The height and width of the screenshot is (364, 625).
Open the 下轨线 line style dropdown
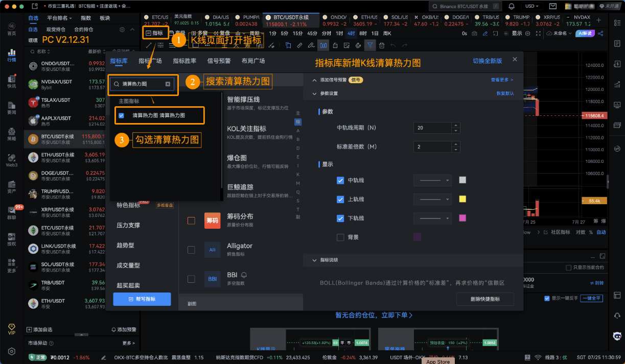433,219
